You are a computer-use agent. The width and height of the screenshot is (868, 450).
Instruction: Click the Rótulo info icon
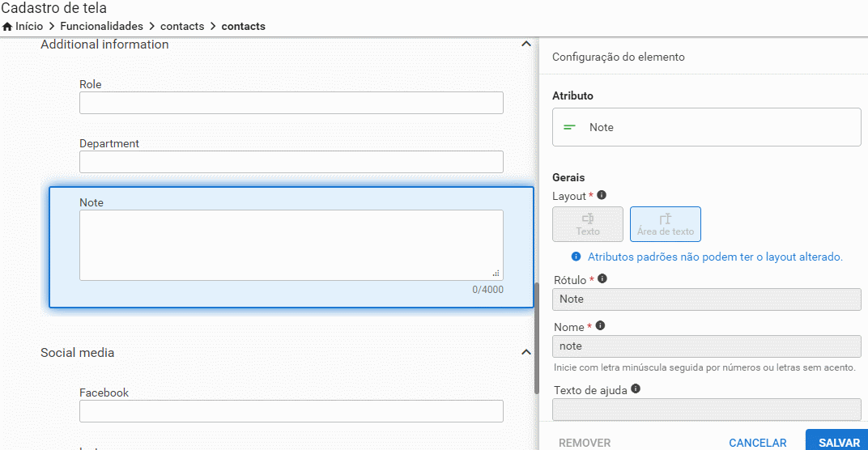(602, 278)
